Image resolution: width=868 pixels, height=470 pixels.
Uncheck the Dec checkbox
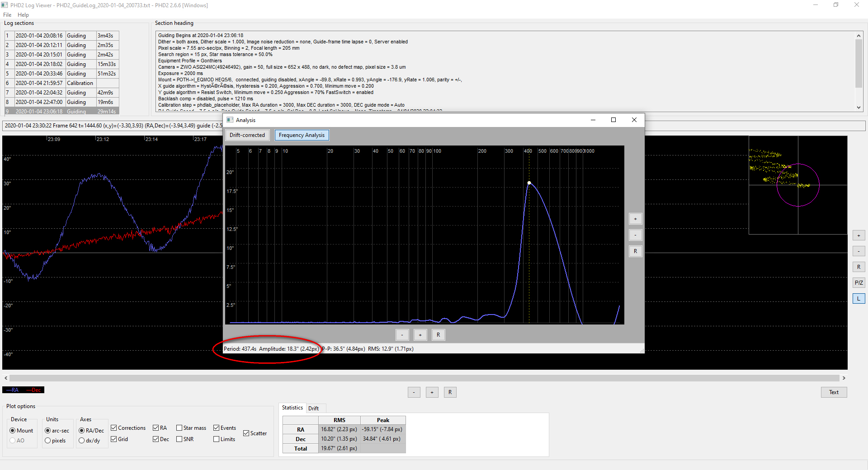pos(161,439)
